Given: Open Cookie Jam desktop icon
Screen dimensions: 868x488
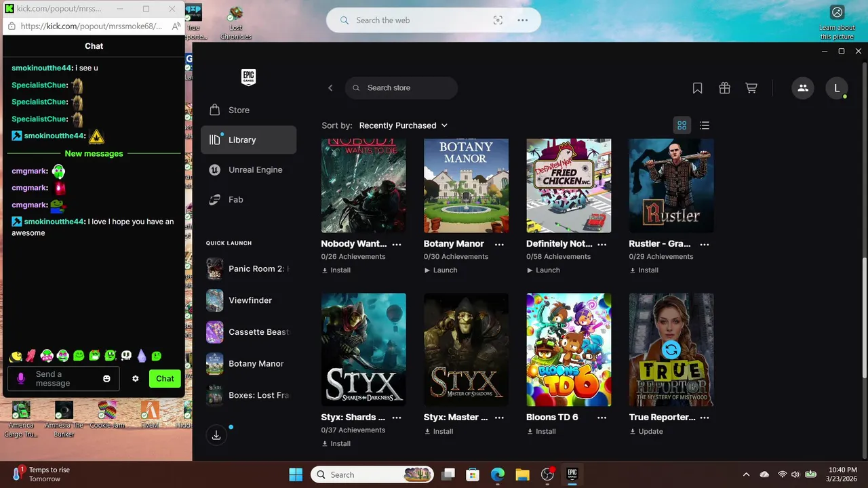Looking at the screenshot, I should click(107, 415).
